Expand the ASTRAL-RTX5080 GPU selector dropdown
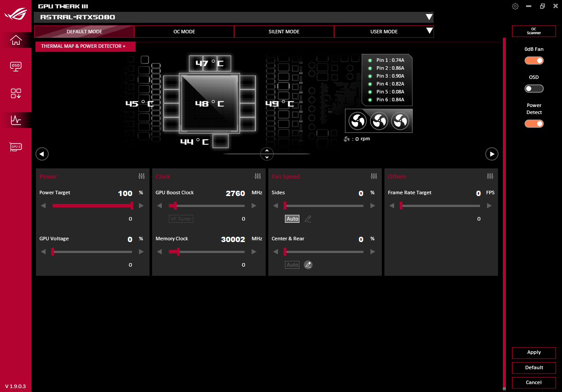The image size is (562, 392). tap(429, 18)
